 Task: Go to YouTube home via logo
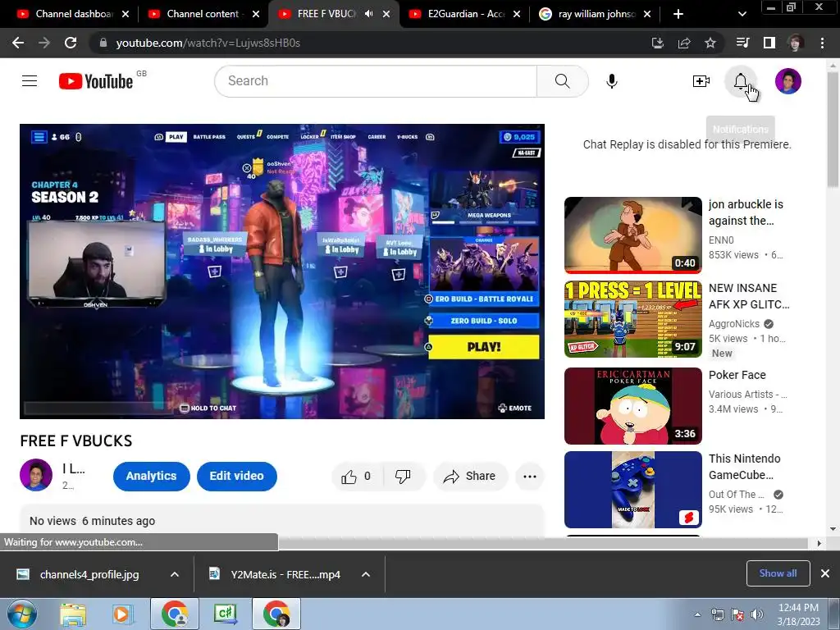point(97,81)
